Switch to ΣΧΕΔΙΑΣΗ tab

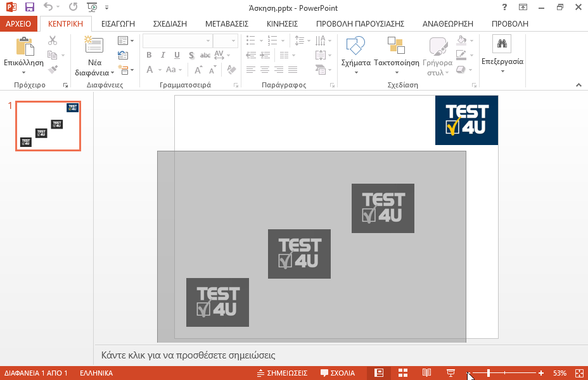pos(170,23)
